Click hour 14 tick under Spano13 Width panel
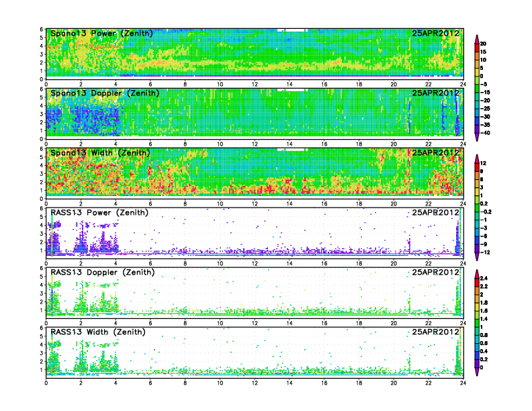 [x=290, y=203]
